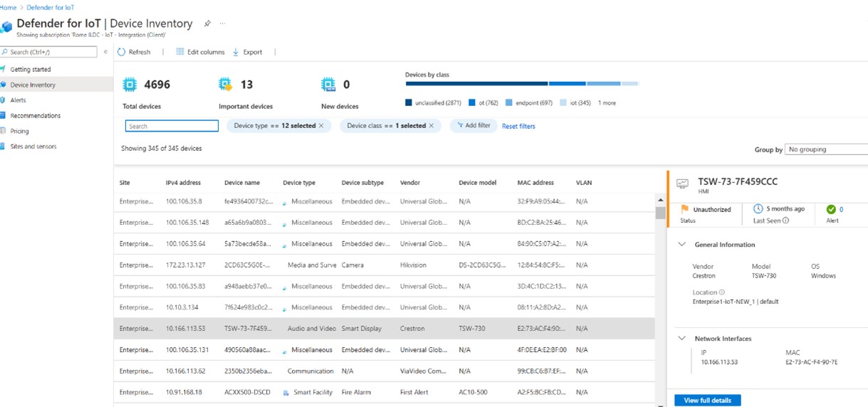Open Recommendations in the sidebar
868x407 pixels.
(x=35, y=115)
